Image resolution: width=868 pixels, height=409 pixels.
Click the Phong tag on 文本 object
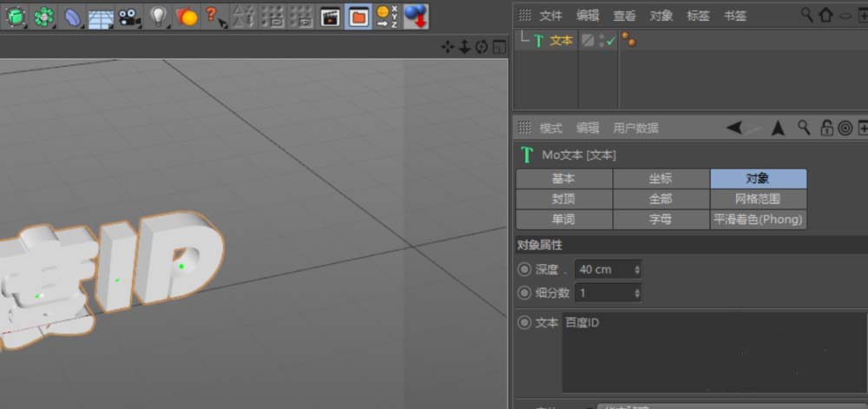628,40
